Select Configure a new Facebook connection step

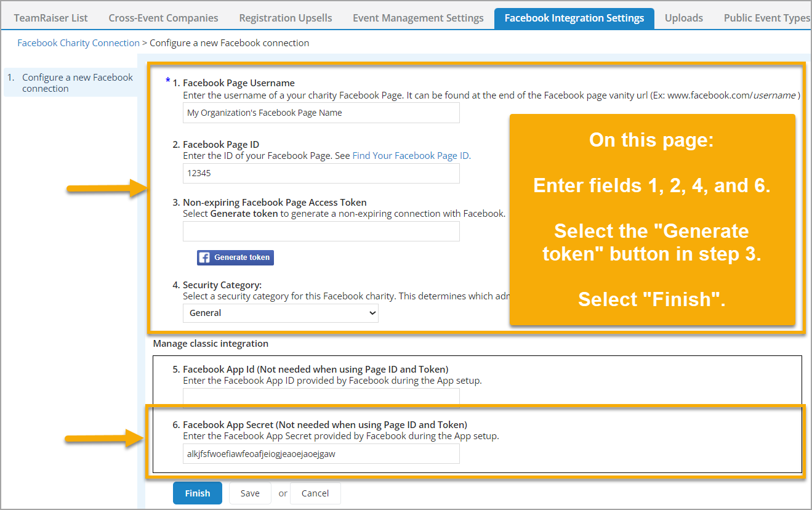click(77, 83)
